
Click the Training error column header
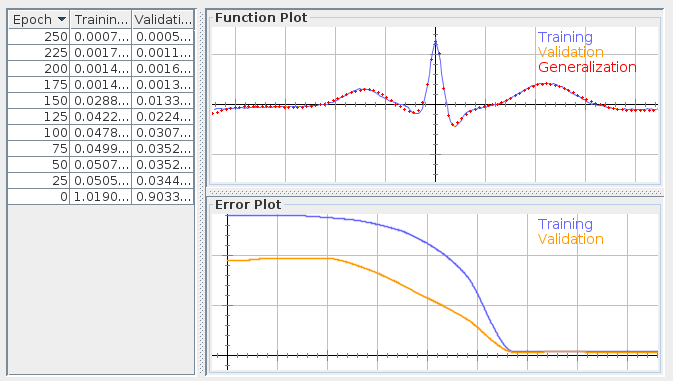pyautogui.click(x=100, y=19)
